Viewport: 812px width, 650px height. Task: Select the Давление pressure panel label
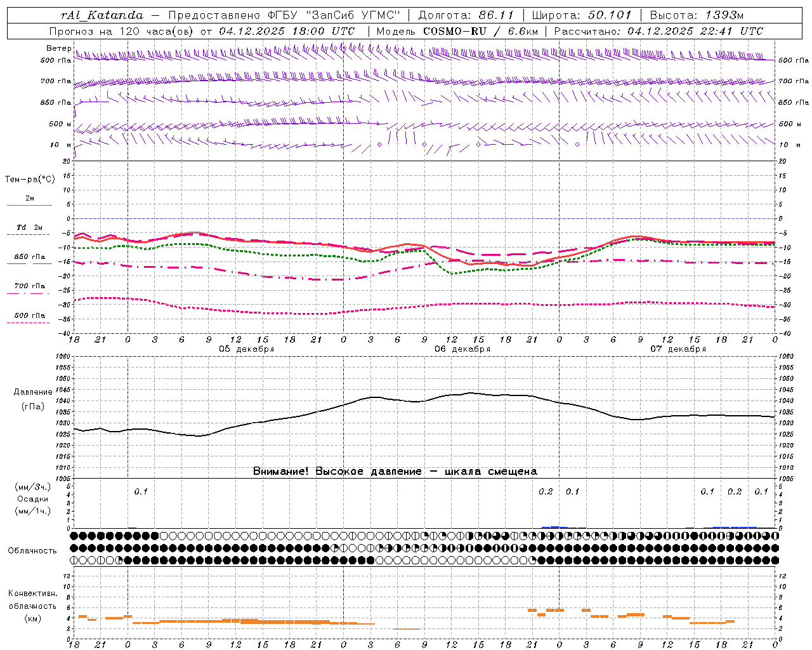tap(33, 392)
